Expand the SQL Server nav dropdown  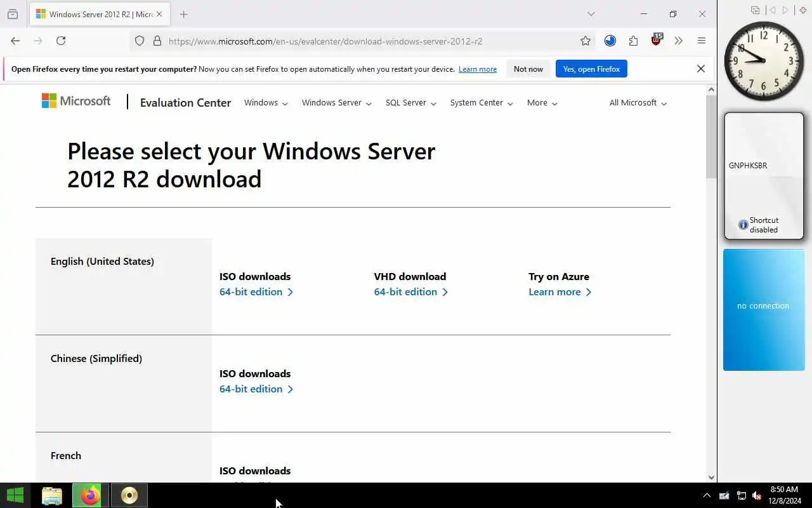tap(411, 103)
